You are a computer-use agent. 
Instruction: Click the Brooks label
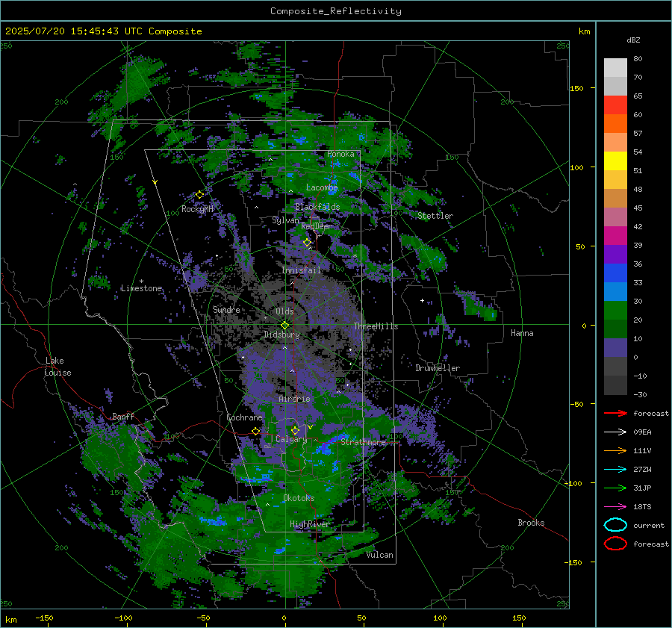point(531,523)
